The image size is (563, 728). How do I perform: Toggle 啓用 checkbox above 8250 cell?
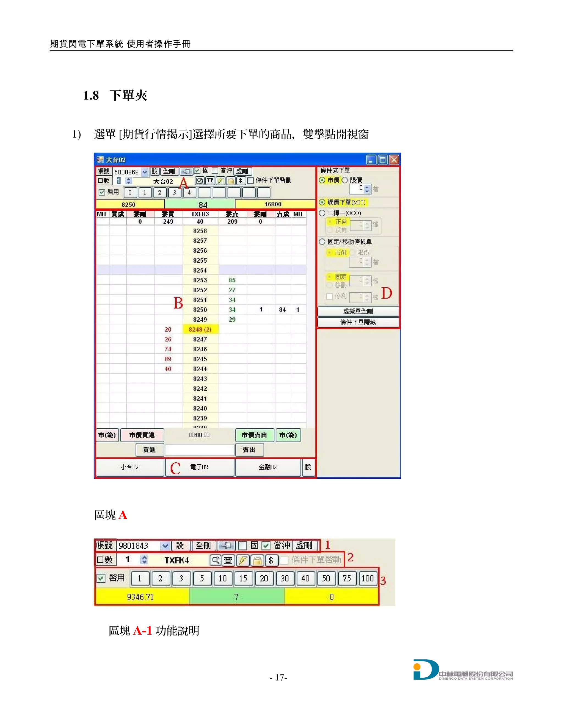pyautogui.click(x=102, y=192)
